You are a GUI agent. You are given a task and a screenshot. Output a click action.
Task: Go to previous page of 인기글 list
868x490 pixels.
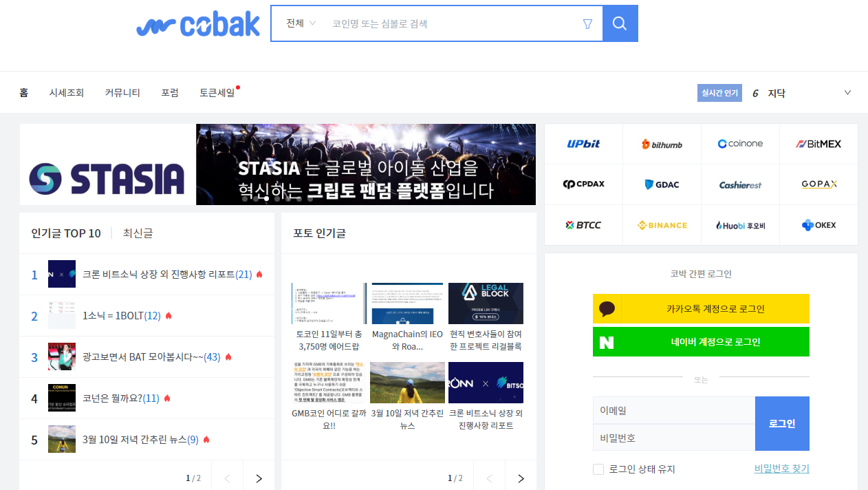(228, 478)
